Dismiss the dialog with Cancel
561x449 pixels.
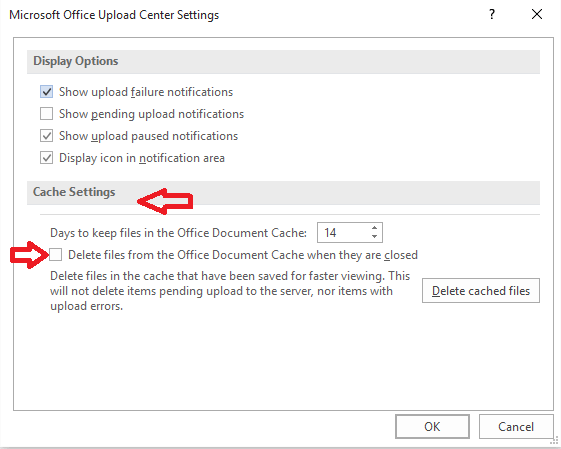[x=516, y=426]
